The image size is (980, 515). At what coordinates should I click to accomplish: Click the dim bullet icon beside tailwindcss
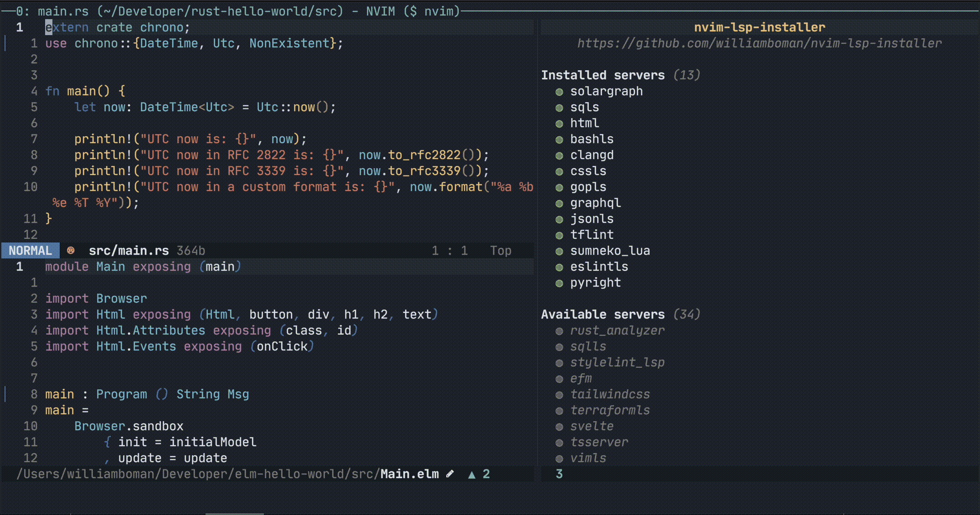click(x=559, y=395)
